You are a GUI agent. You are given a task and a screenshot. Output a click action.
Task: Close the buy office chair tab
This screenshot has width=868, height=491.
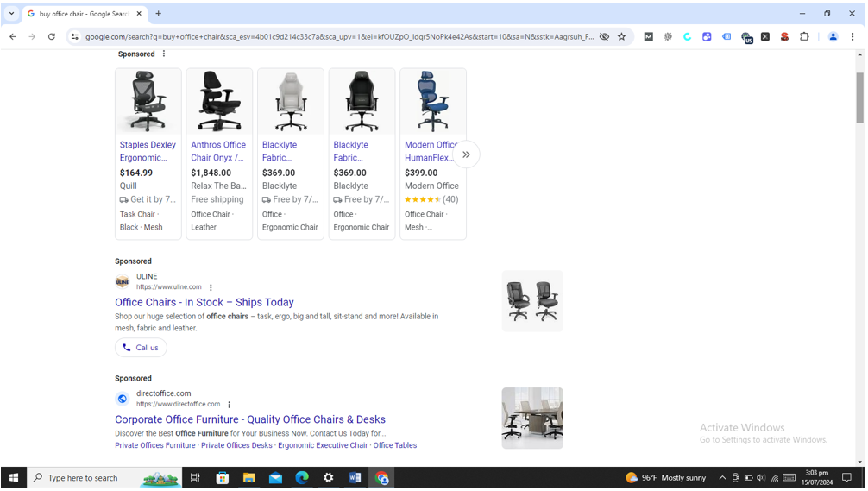click(x=139, y=13)
